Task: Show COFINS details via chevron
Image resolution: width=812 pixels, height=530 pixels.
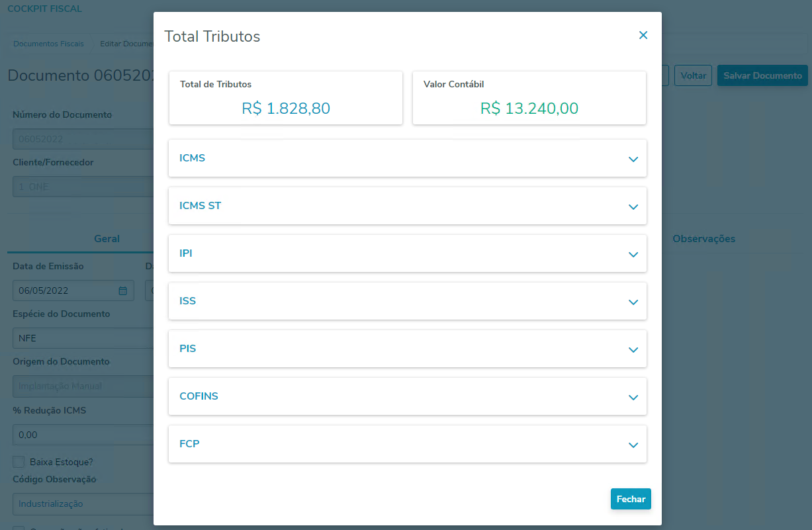Action: click(633, 397)
